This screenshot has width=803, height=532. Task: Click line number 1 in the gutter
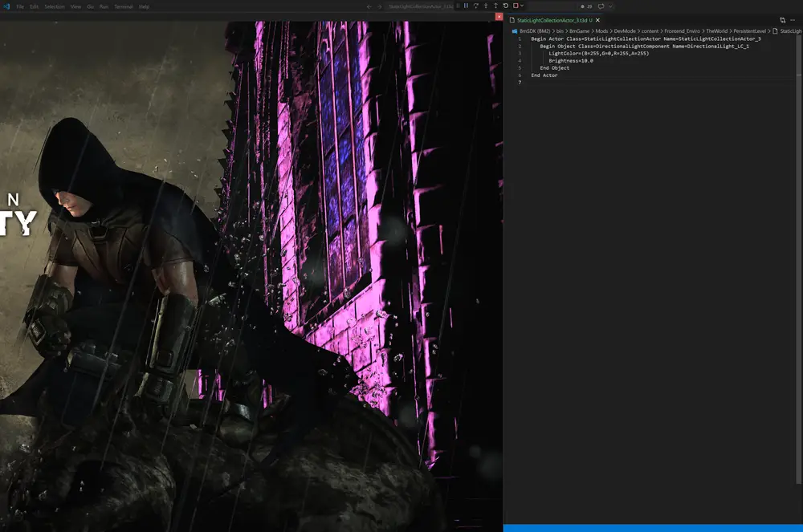520,39
